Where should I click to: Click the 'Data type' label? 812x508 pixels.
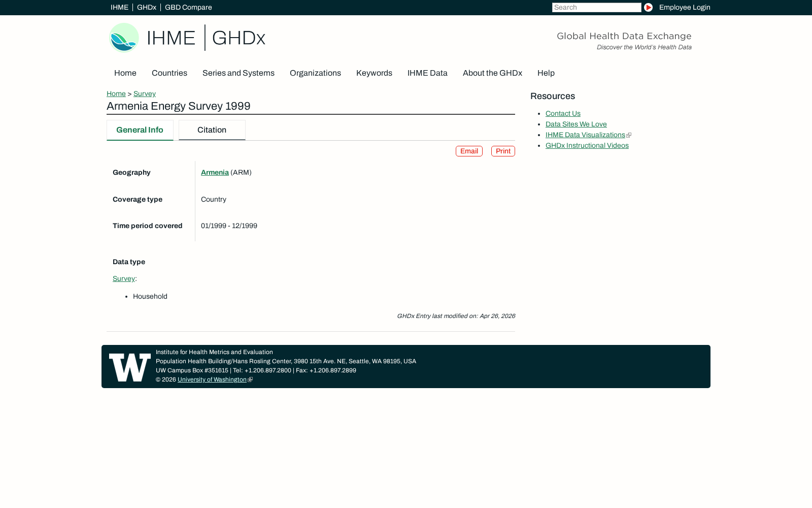point(129,262)
